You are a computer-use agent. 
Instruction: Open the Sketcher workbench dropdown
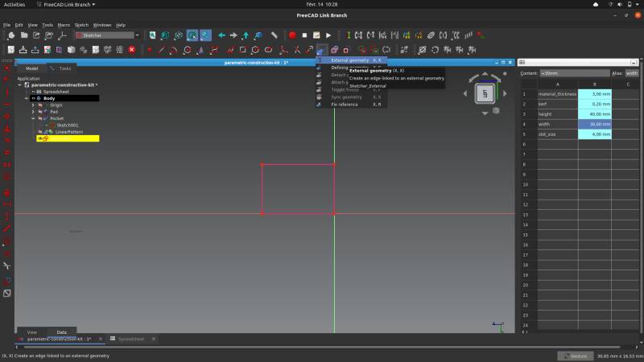(x=108, y=35)
